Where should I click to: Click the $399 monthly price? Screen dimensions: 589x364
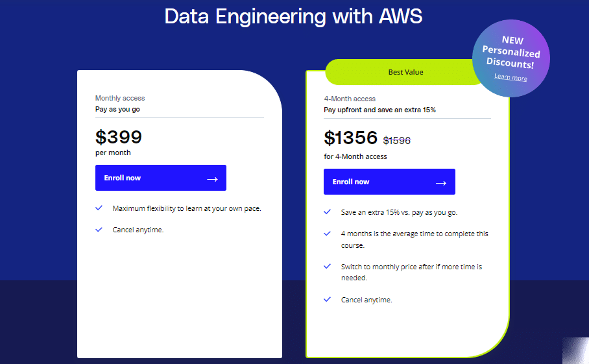point(119,137)
